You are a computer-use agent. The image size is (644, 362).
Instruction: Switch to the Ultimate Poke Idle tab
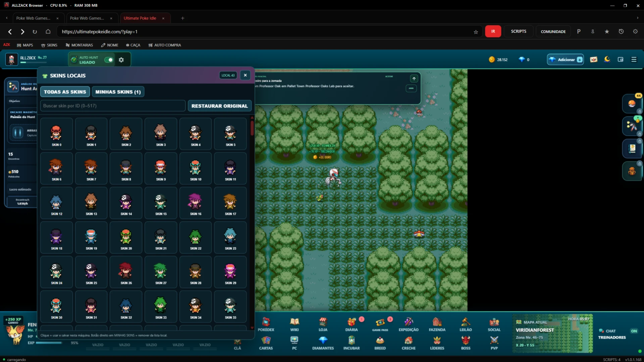(x=140, y=18)
